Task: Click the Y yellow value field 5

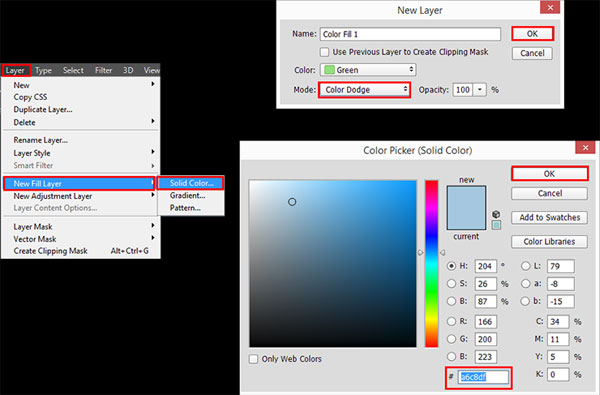Action: coord(558,357)
